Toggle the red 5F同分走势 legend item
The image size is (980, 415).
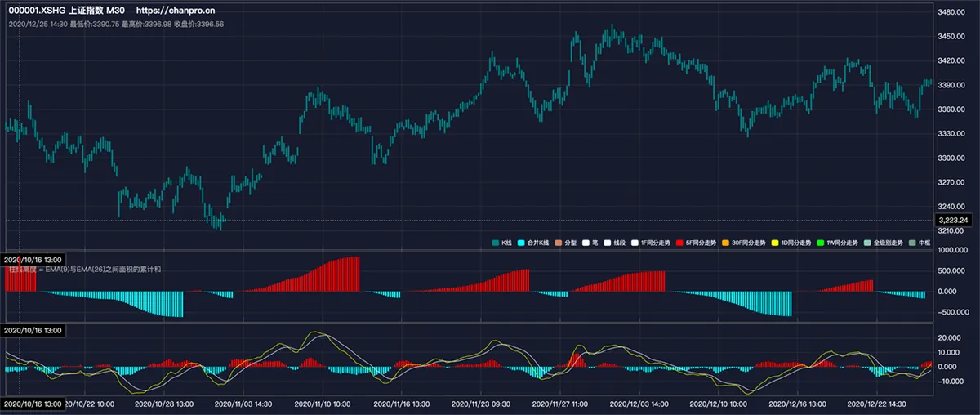coord(697,243)
